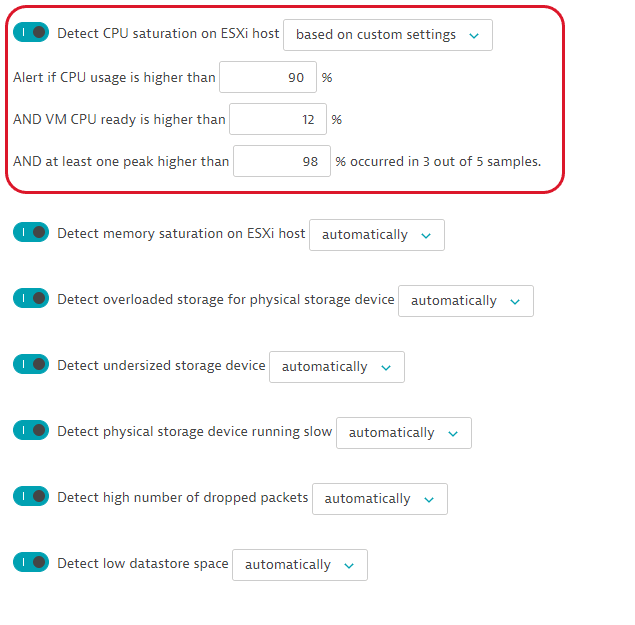Expand low datastore space mode dropdown
This screenshot has height=625, width=635.
(x=299, y=565)
